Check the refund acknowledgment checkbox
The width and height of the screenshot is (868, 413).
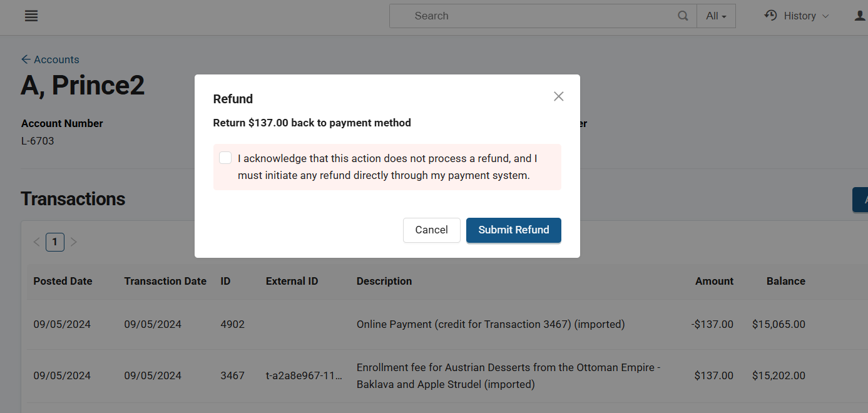tap(225, 158)
